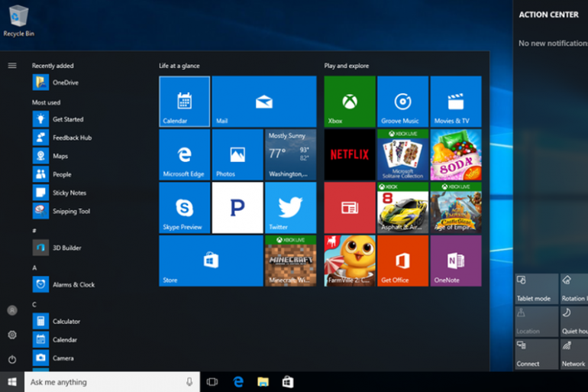Toggle the Location quick action
The width and height of the screenshot is (588, 392).
[x=537, y=322]
